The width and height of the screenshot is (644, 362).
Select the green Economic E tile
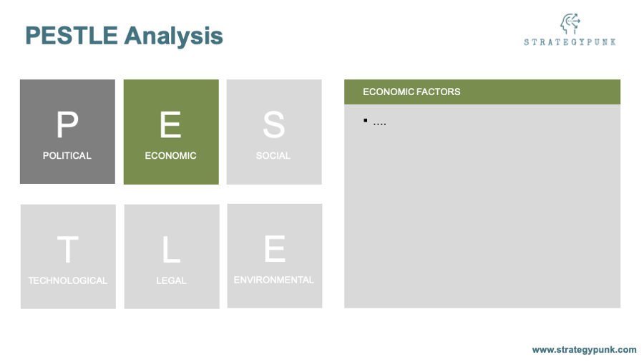[171, 132]
